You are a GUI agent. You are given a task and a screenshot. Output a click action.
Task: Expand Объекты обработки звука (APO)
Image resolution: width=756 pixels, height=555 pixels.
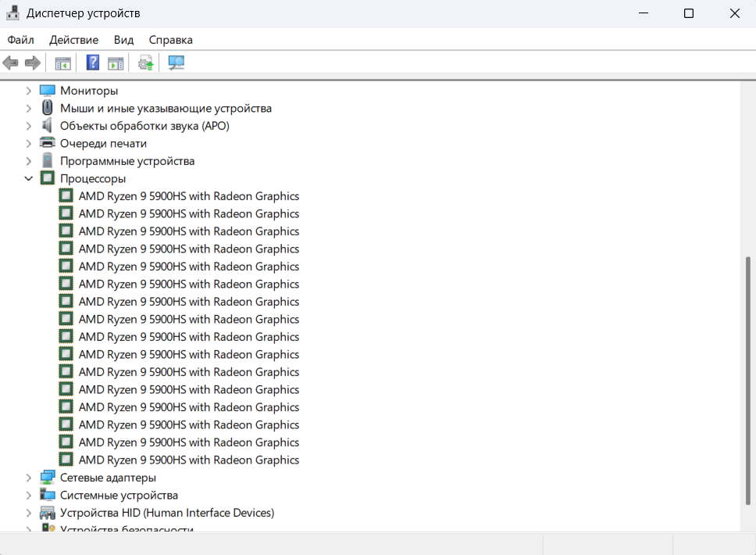[28, 126]
